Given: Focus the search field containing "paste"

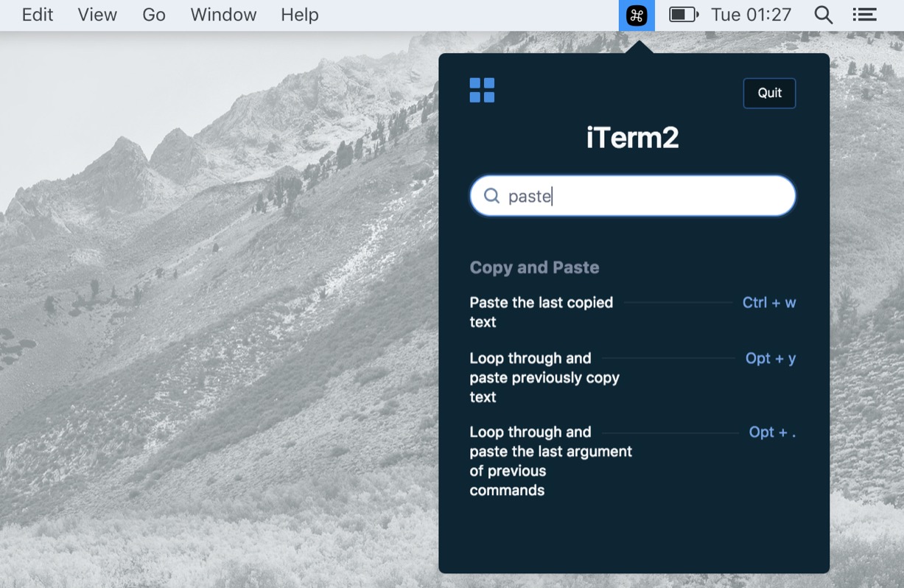Looking at the screenshot, I should (x=633, y=195).
